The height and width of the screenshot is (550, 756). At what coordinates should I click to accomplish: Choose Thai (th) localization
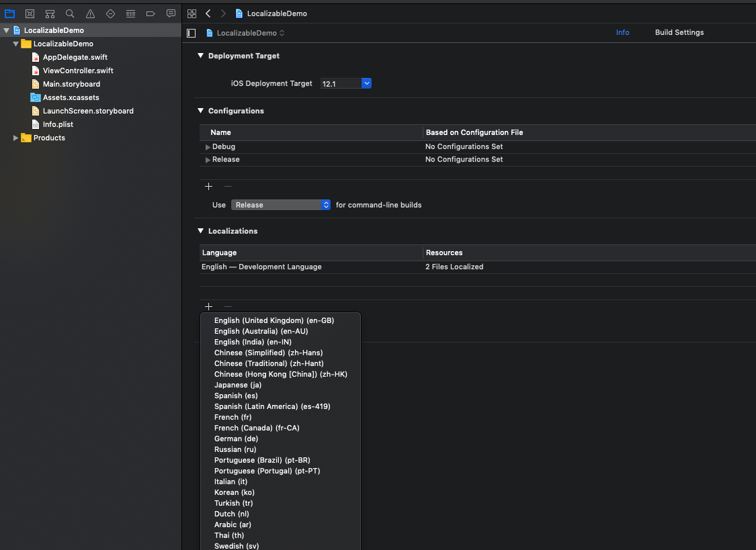tap(280, 535)
